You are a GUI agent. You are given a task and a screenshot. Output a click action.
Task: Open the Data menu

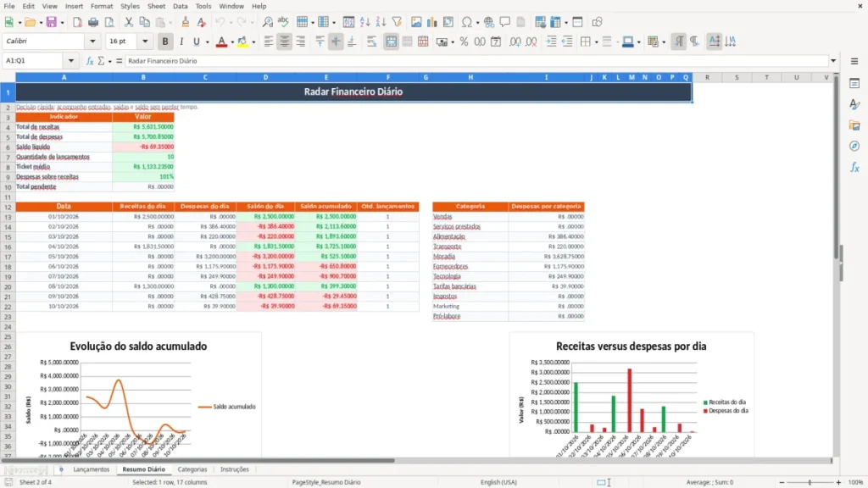pos(180,6)
